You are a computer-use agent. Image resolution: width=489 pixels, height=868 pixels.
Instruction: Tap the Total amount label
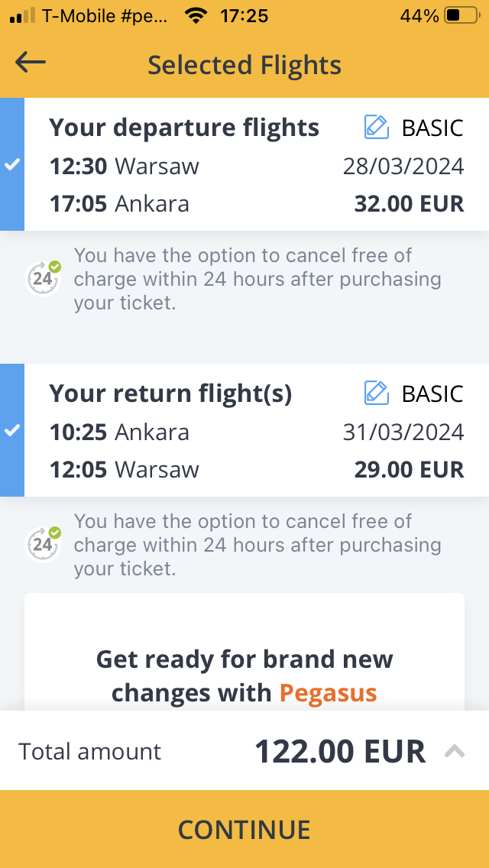tap(89, 752)
